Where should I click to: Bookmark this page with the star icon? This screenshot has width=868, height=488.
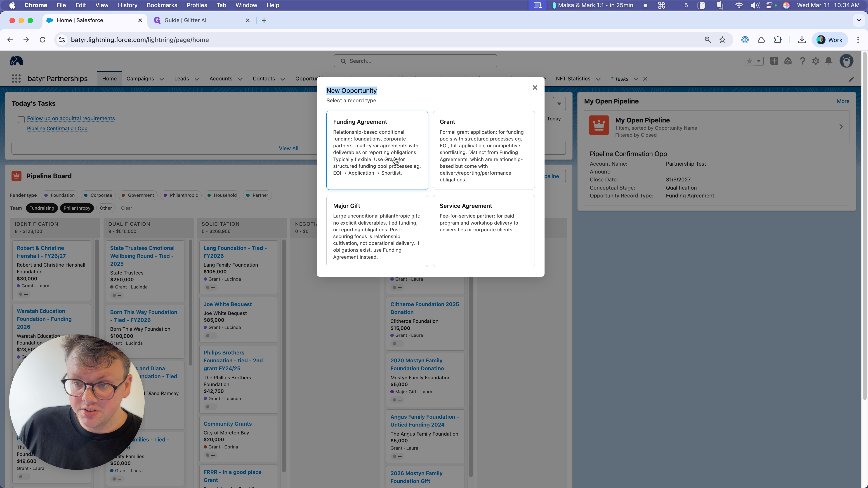click(x=722, y=40)
